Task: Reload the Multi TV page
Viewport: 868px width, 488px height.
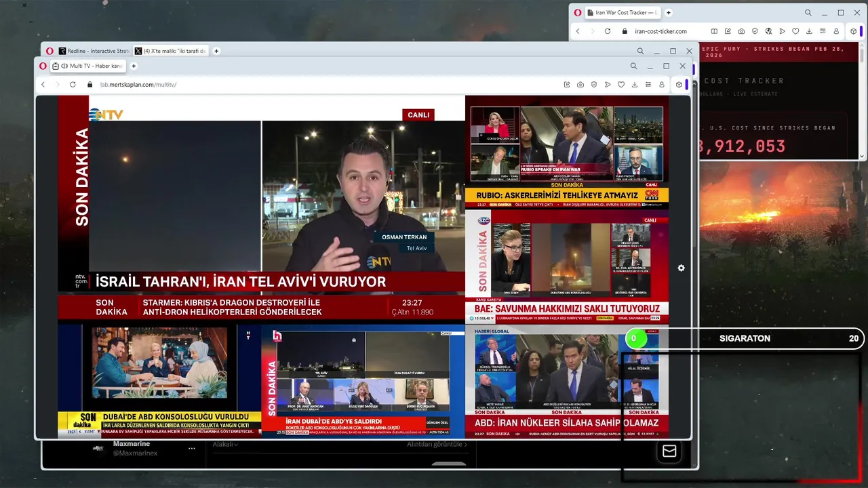Action: coord(73,85)
